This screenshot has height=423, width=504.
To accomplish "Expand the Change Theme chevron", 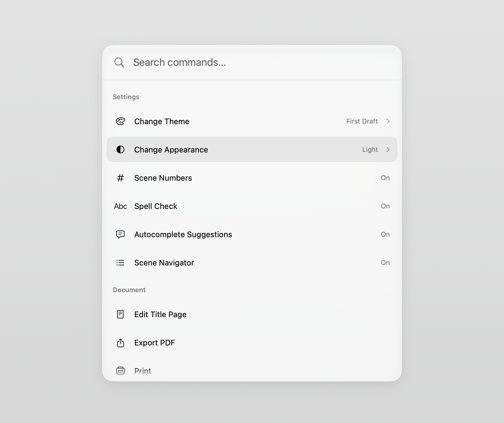I will pos(388,121).
